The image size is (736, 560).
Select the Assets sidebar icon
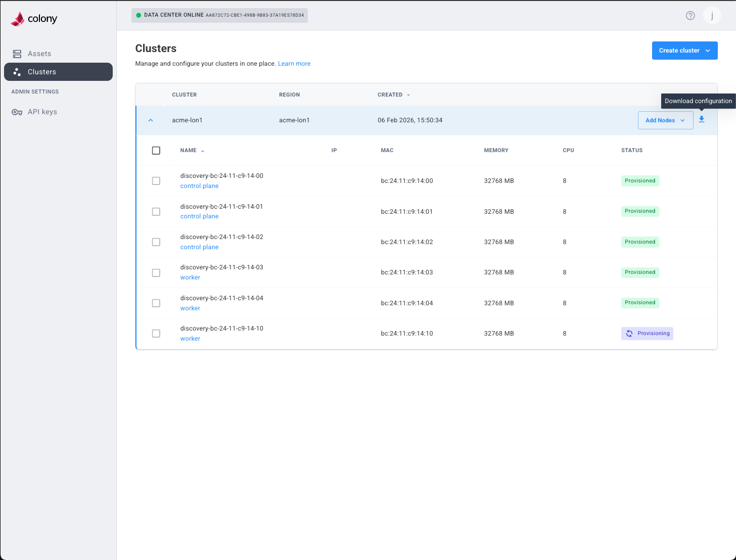click(x=17, y=53)
